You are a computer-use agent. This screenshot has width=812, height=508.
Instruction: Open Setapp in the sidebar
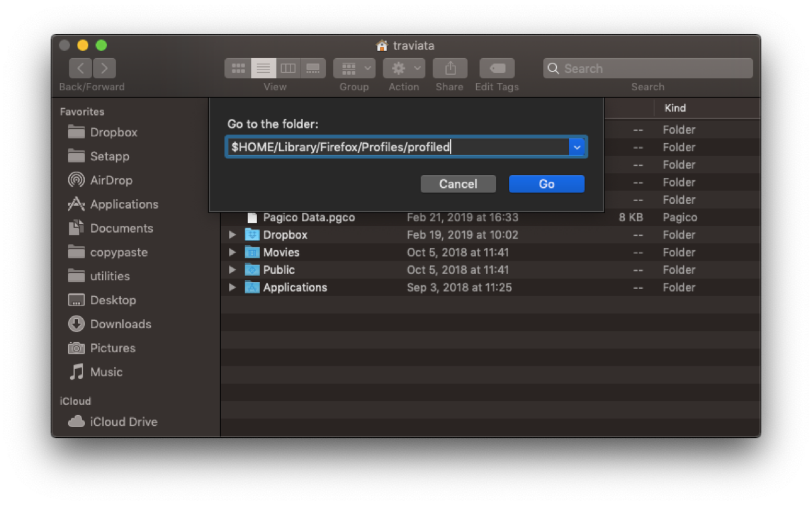coord(99,156)
